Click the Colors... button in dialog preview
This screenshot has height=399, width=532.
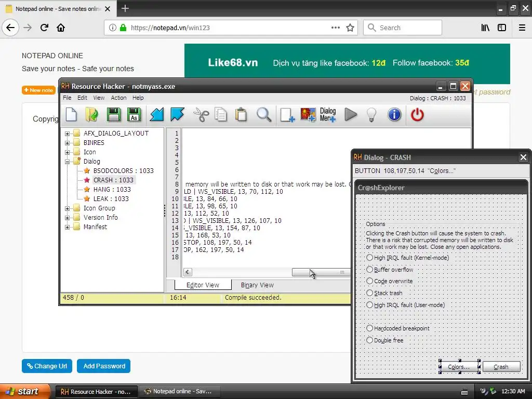[459, 367]
